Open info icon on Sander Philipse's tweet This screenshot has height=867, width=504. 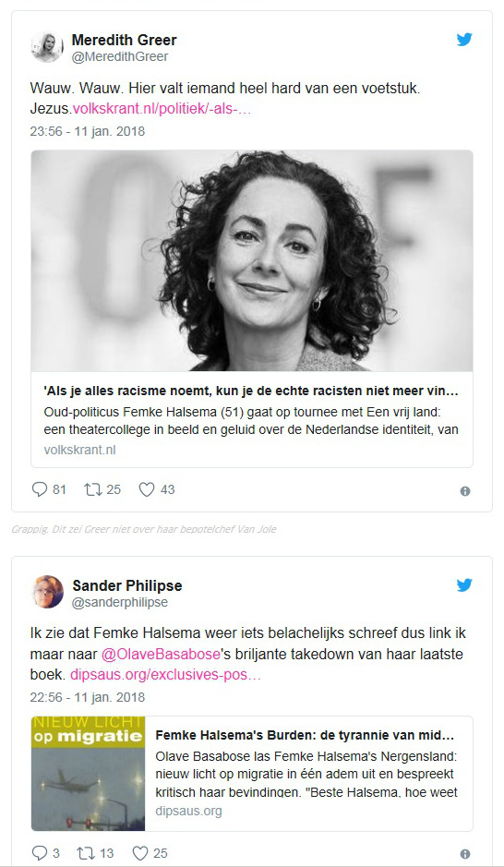[x=465, y=854]
